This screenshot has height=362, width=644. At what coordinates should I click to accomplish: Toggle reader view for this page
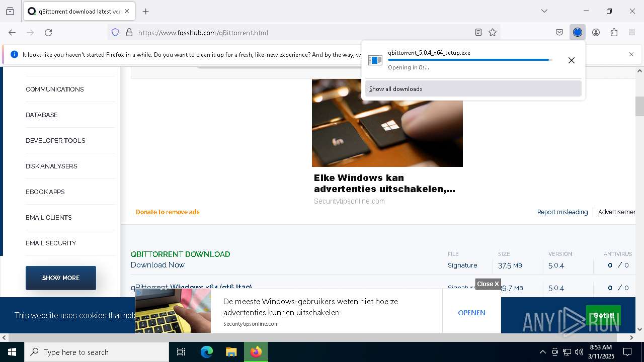coord(478,32)
